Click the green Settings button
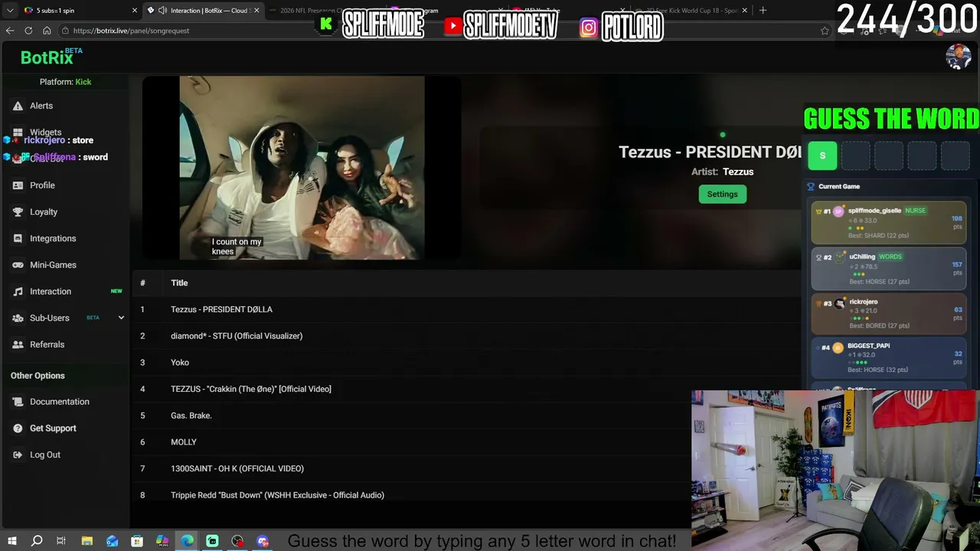The height and width of the screenshot is (551, 980). coord(722,194)
